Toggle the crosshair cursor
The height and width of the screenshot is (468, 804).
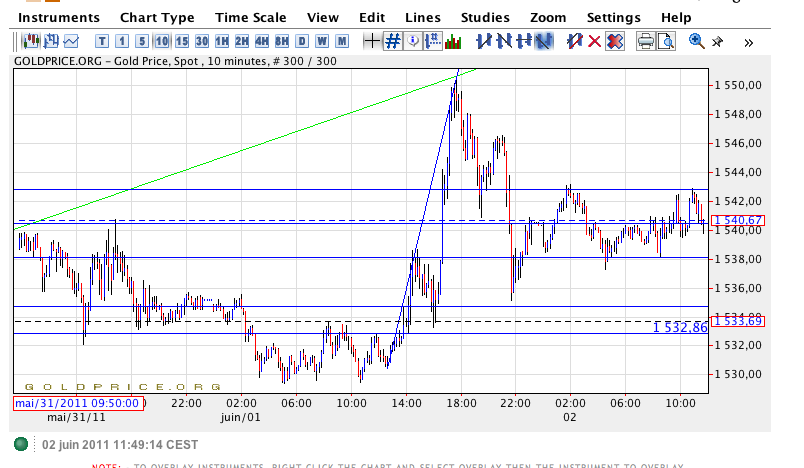(x=372, y=41)
